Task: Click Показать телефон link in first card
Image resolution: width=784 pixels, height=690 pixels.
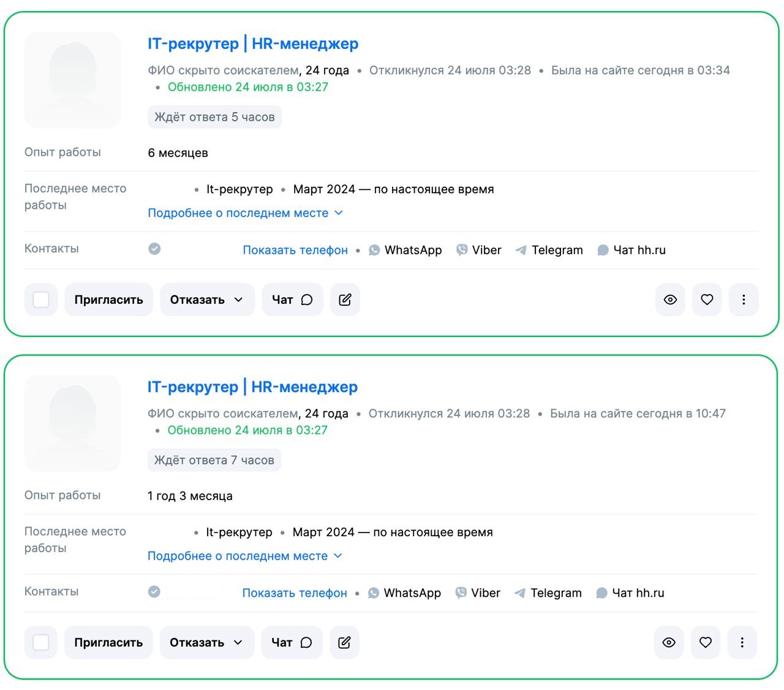Action: click(x=295, y=250)
